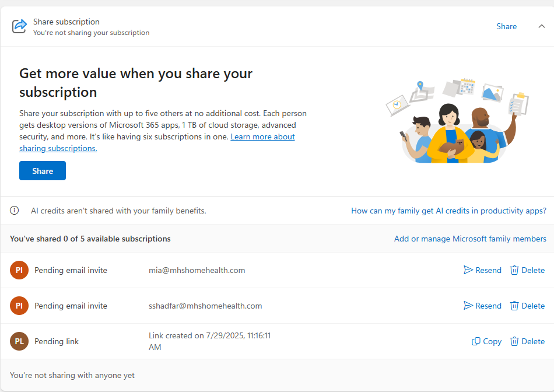Open How can my family get AI credits link
Screen dimensions: 554x392
coord(448,211)
